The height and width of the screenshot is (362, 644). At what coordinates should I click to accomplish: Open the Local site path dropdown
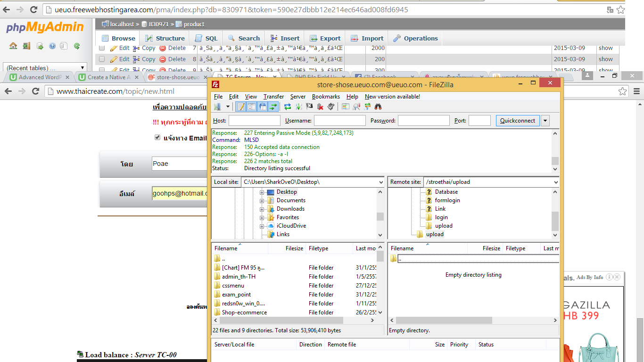point(381,182)
